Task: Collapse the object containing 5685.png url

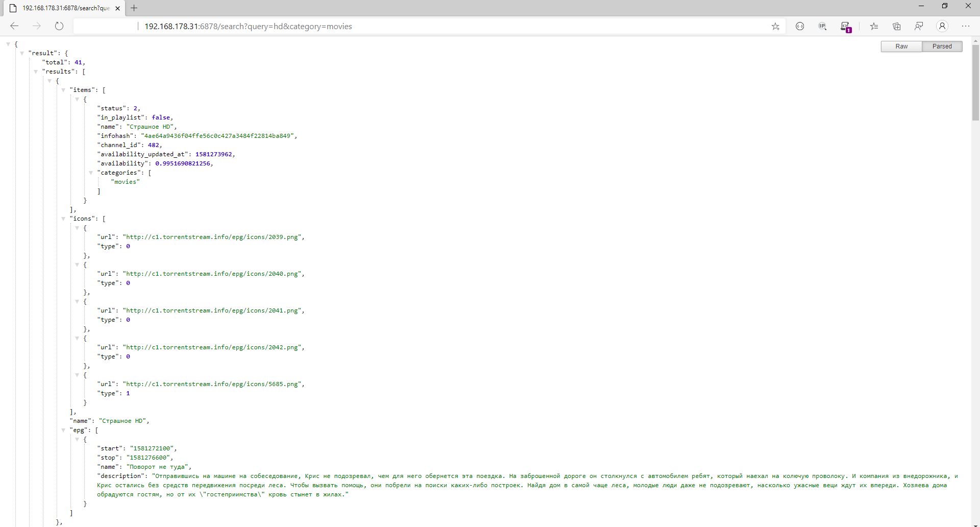Action: coord(78,375)
